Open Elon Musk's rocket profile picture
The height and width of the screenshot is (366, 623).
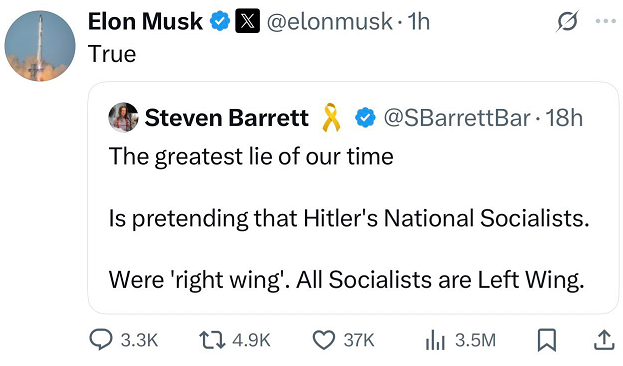coord(40,46)
